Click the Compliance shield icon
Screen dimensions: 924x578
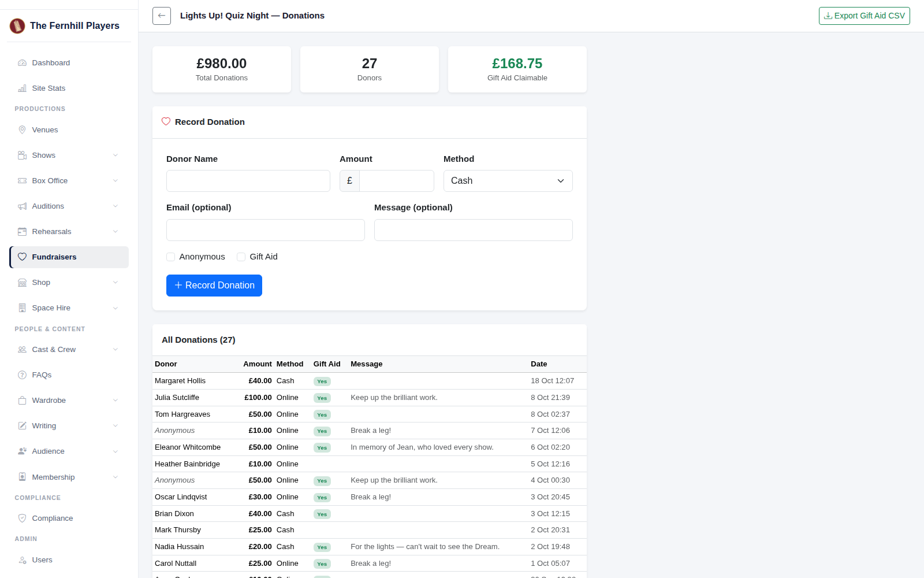point(22,518)
